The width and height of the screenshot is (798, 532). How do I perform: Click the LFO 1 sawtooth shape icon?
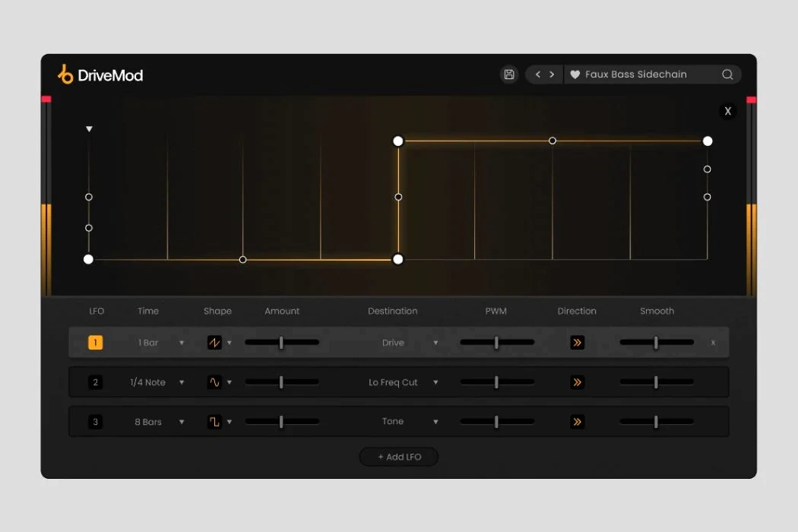click(215, 343)
